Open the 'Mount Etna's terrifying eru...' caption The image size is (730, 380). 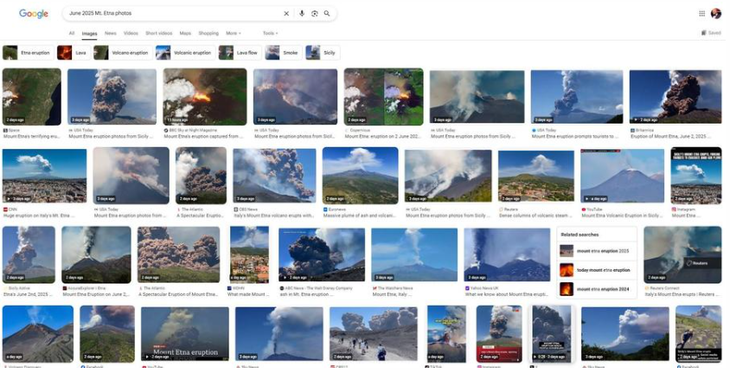[x=32, y=136]
